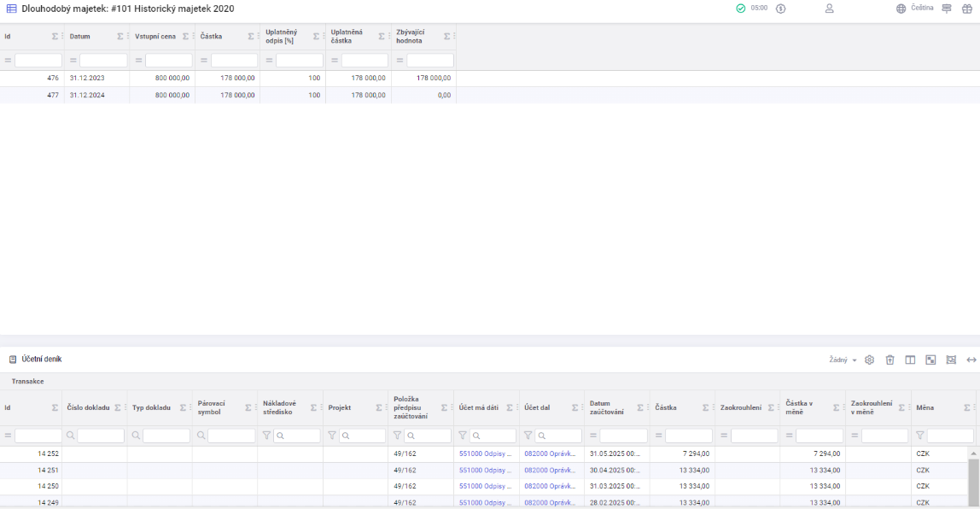Open the user profile icon
This screenshot has height=509, width=980.
point(830,9)
